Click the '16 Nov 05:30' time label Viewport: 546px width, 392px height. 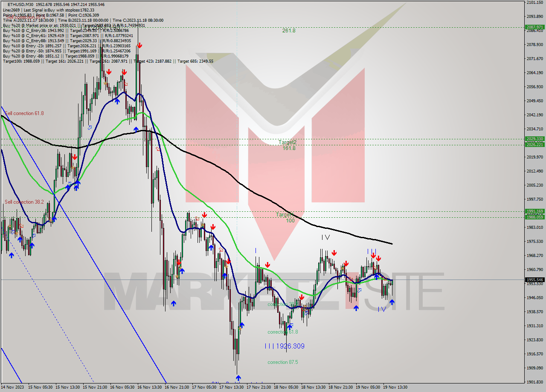pos(122,388)
